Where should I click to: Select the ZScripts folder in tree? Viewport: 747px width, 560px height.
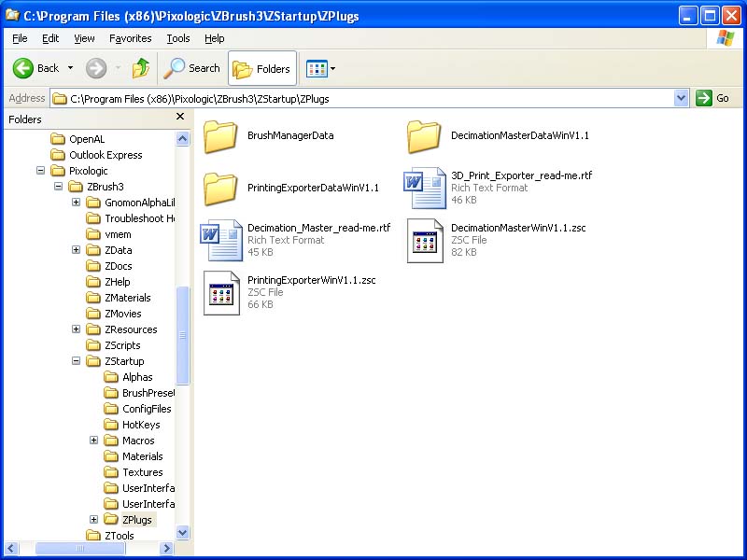point(113,345)
